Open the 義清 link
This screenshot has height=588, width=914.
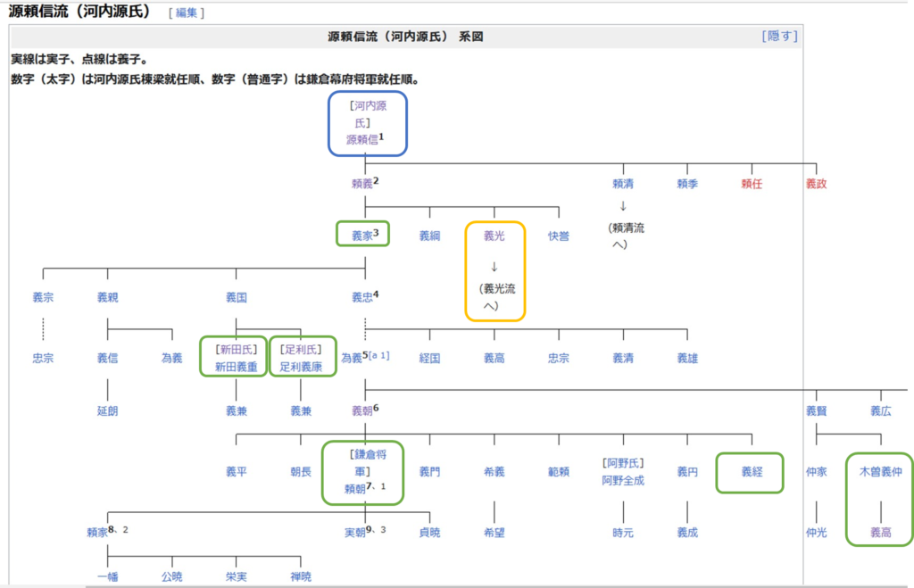click(622, 358)
